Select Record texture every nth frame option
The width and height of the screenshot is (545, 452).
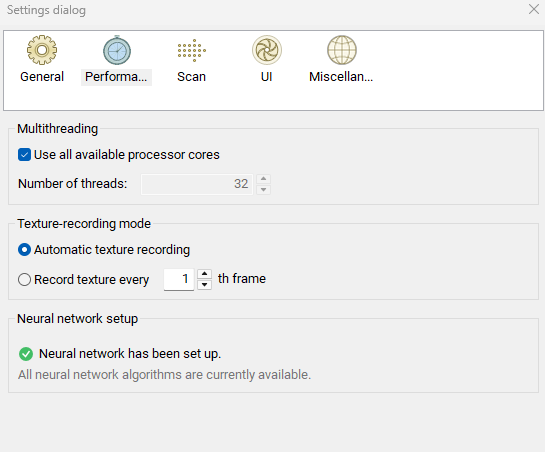coord(24,279)
